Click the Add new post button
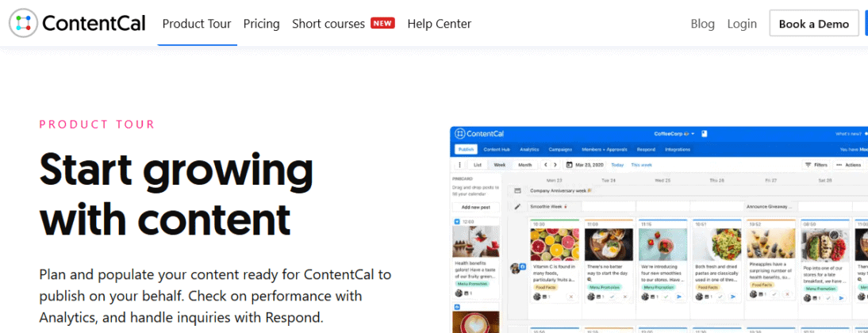 [475, 207]
